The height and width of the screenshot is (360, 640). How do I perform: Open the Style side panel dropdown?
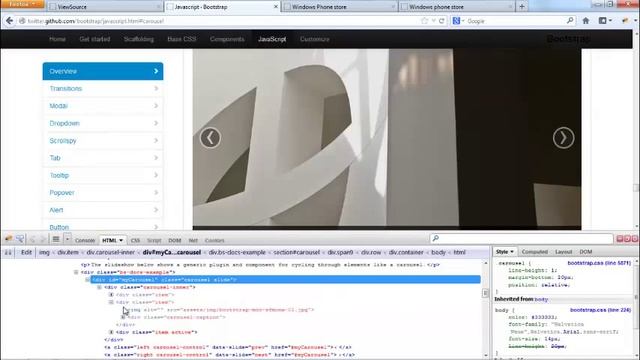[512, 252]
